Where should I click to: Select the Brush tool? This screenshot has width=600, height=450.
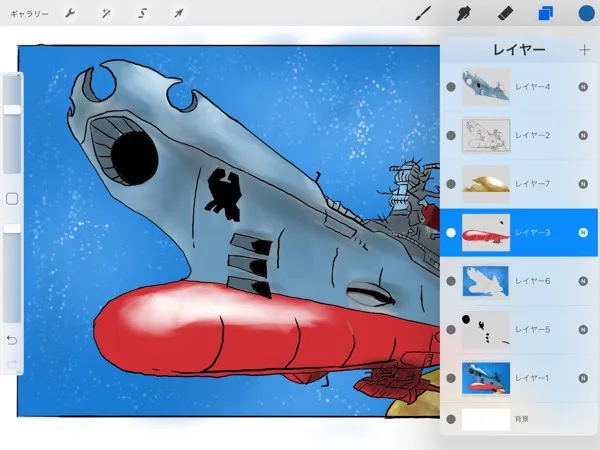click(423, 14)
